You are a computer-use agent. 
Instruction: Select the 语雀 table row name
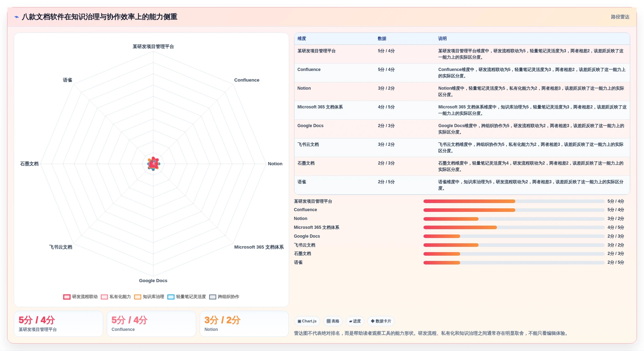click(302, 182)
